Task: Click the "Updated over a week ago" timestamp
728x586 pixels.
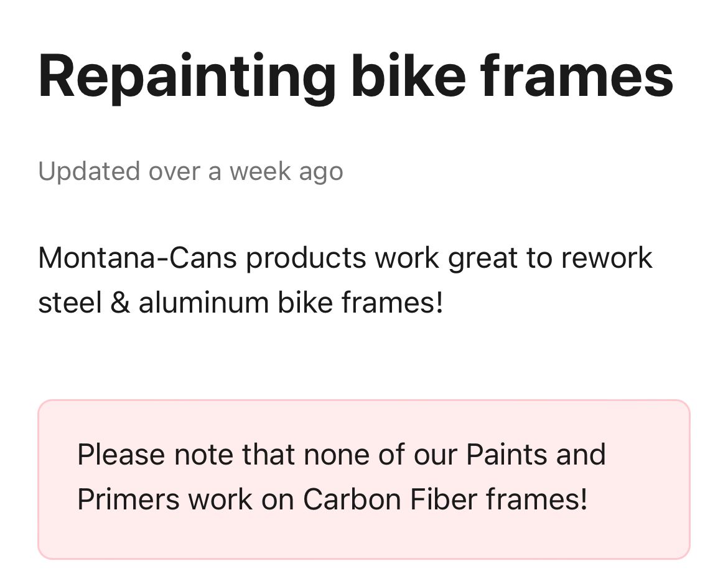Action: point(190,171)
